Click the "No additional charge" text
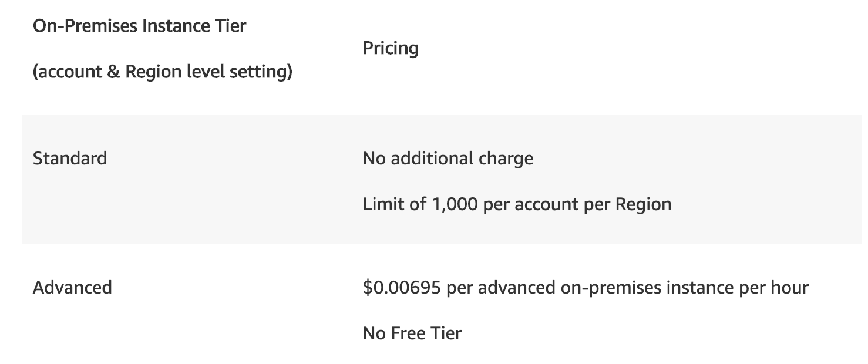Image resolution: width=868 pixels, height=364 pixels. pyautogui.click(x=448, y=159)
